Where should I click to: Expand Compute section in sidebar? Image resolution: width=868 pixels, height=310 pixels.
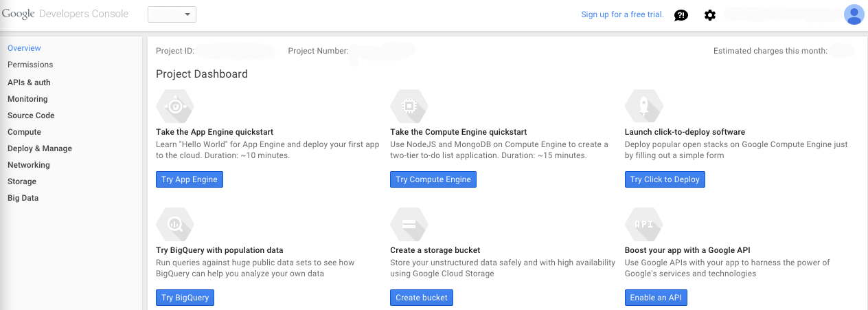click(24, 132)
